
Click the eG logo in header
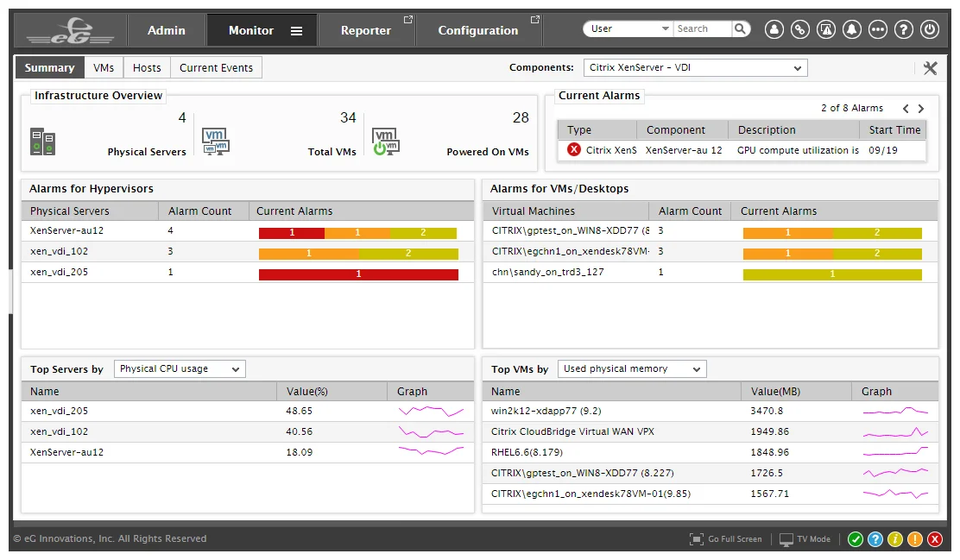point(70,30)
